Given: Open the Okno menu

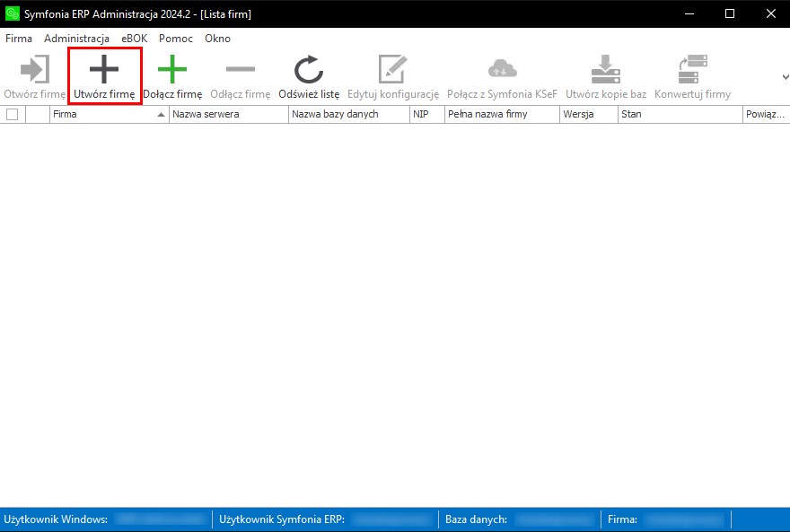Looking at the screenshot, I should (x=217, y=39).
